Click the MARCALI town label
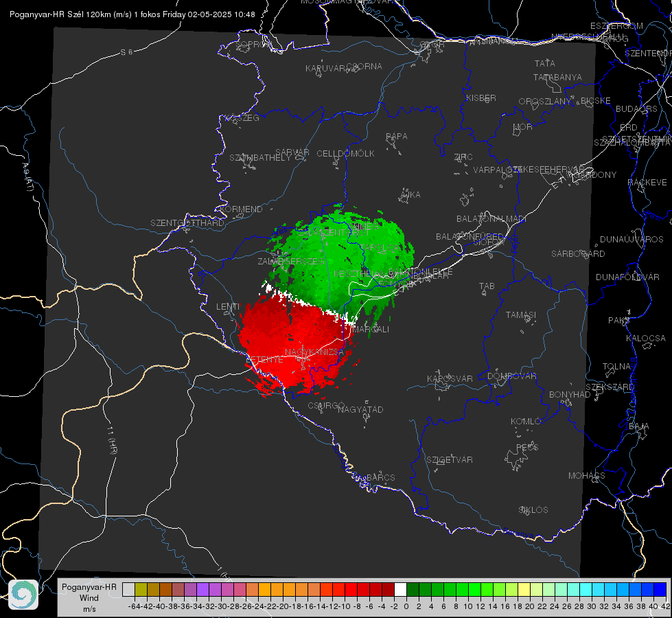The width and height of the screenshot is (672, 618). point(371,330)
